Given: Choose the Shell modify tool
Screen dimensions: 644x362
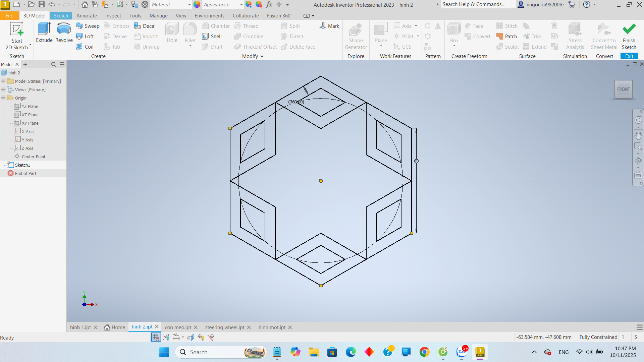Looking at the screenshot, I should tap(212, 36).
